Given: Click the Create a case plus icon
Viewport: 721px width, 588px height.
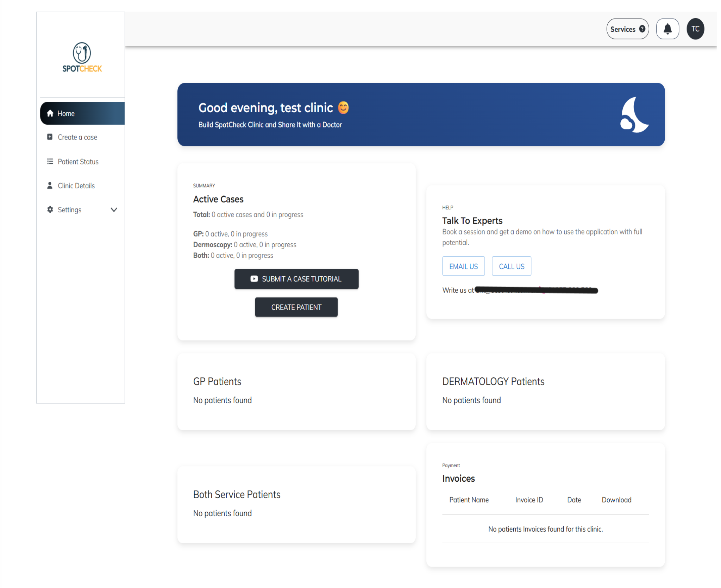Looking at the screenshot, I should point(50,137).
